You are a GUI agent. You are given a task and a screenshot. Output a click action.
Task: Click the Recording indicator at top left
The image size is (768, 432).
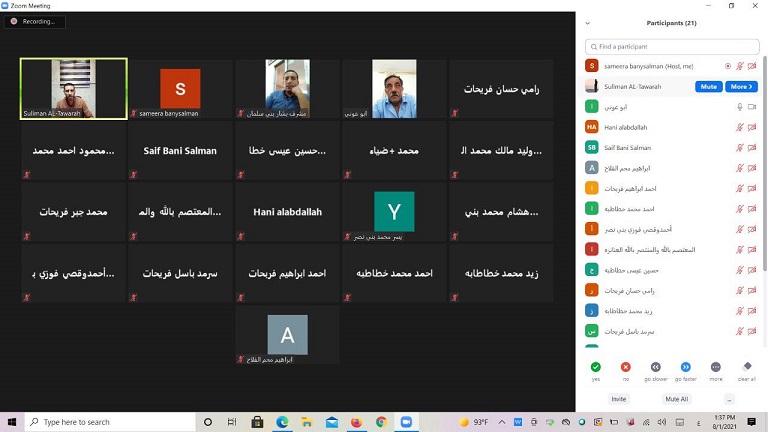pyautogui.click(x=34, y=21)
